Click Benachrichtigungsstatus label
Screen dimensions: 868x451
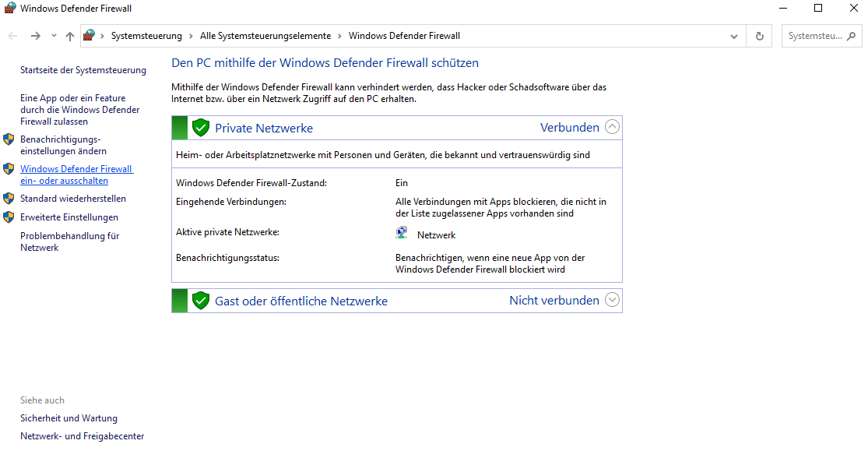click(x=227, y=258)
